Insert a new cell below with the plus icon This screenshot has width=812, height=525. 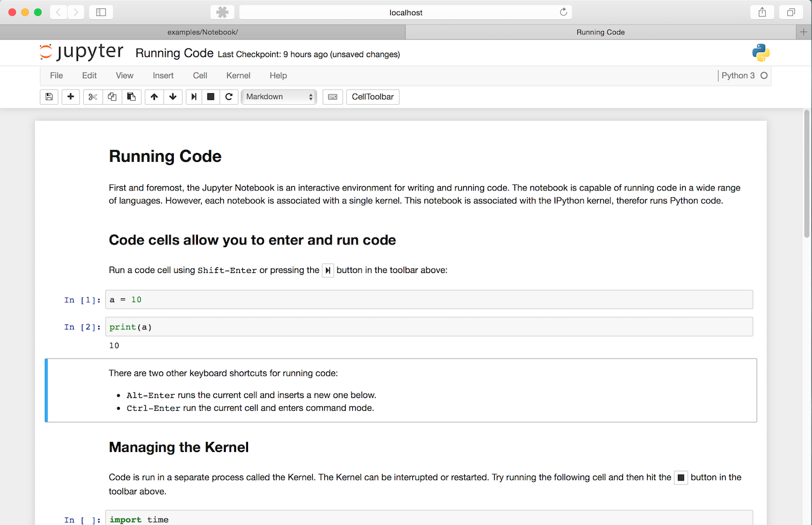point(70,96)
